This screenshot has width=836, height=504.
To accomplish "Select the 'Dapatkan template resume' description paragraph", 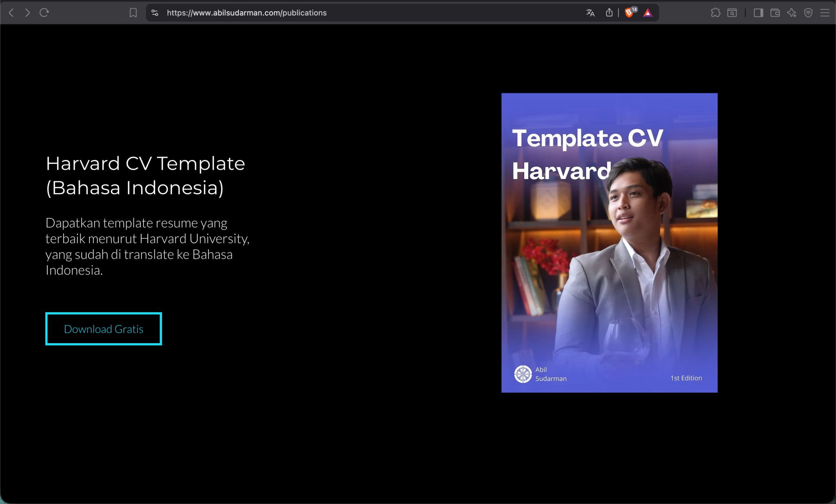I will tap(147, 246).
